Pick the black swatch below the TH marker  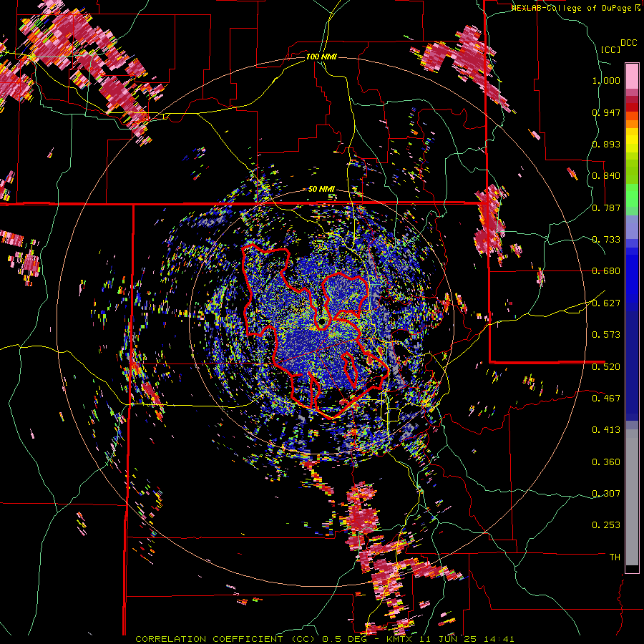pos(632,569)
